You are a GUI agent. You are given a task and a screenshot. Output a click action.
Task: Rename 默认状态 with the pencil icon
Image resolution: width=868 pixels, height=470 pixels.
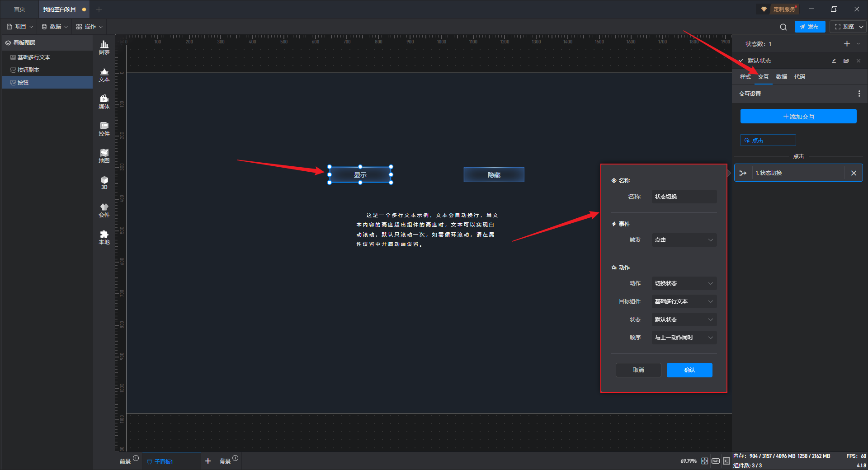coord(834,61)
